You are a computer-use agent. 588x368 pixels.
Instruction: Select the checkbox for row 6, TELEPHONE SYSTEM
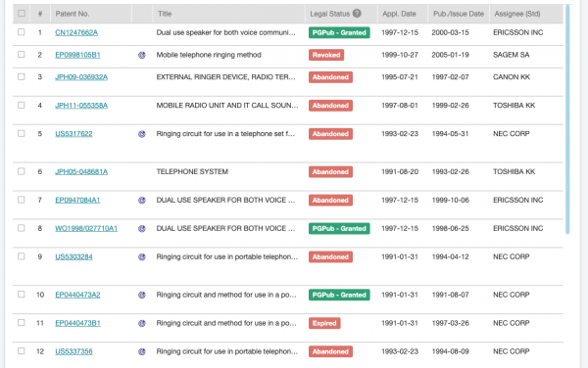22,171
